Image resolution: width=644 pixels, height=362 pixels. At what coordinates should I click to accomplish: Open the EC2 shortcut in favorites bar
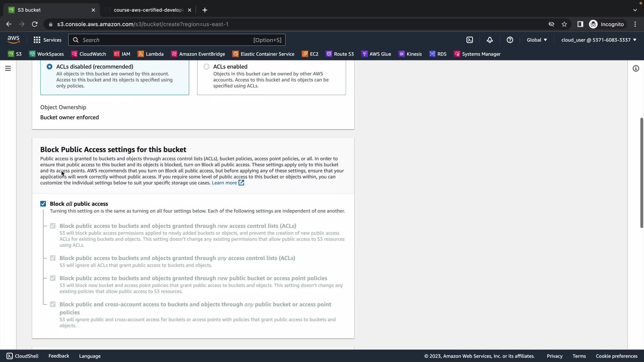click(x=310, y=54)
